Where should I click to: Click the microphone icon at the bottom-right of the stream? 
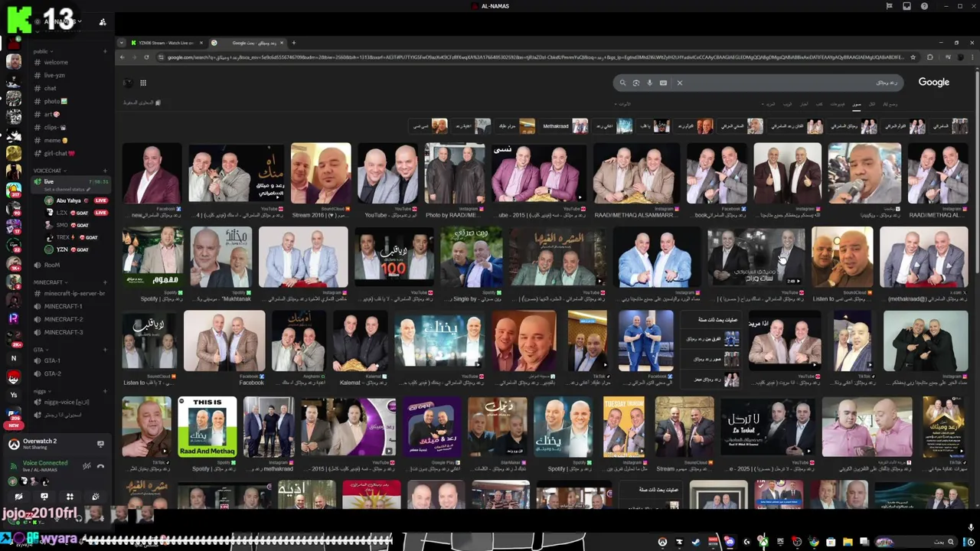pos(971,527)
